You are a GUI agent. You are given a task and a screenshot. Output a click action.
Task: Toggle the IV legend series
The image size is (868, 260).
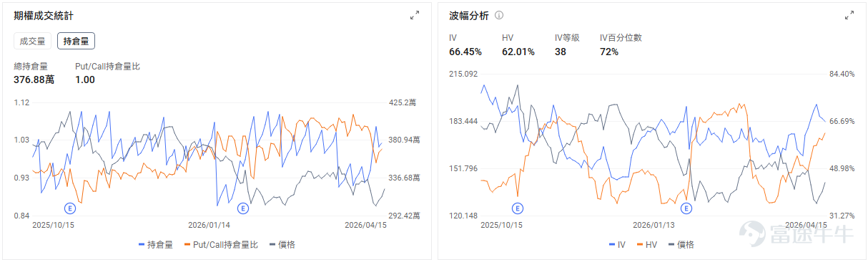point(617,244)
